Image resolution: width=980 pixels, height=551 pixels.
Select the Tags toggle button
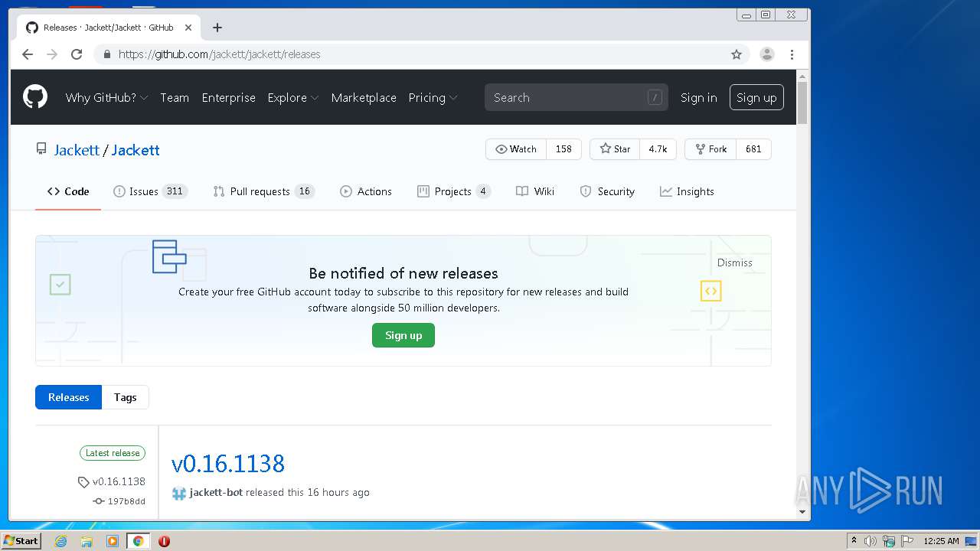125,397
